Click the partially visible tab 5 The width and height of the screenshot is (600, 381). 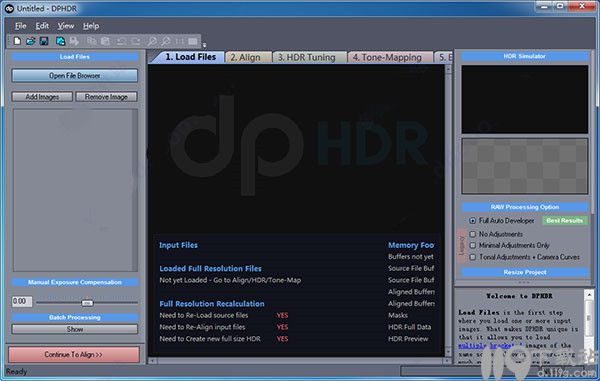444,57
